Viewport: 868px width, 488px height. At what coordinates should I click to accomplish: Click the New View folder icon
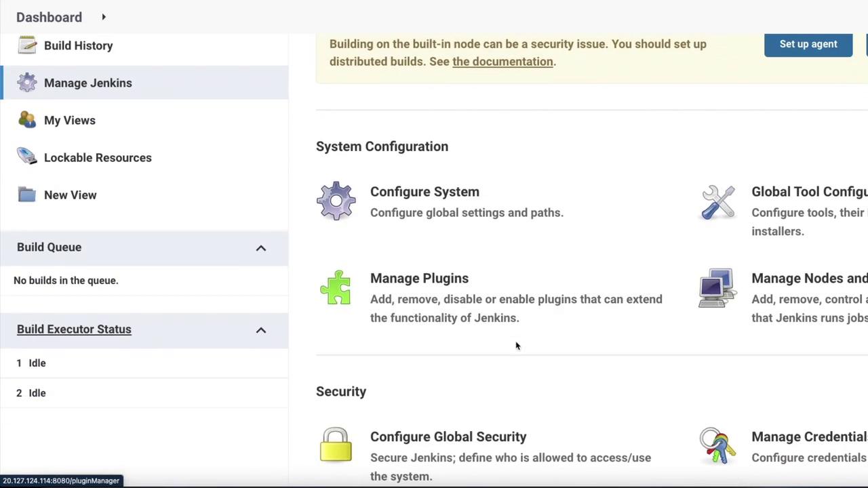pyautogui.click(x=27, y=195)
